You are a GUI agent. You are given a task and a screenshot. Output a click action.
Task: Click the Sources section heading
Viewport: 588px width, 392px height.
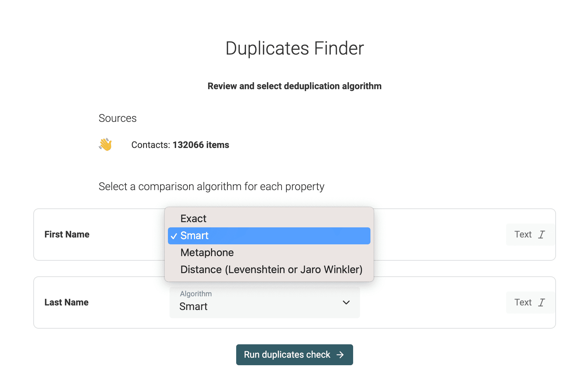(118, 118)
